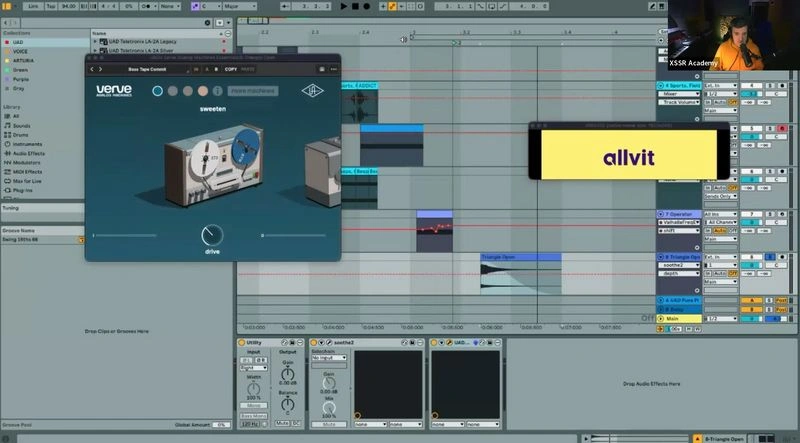Toggle the orange Automation Arm button
800x443 pixels.
click(x=393, y=6)
